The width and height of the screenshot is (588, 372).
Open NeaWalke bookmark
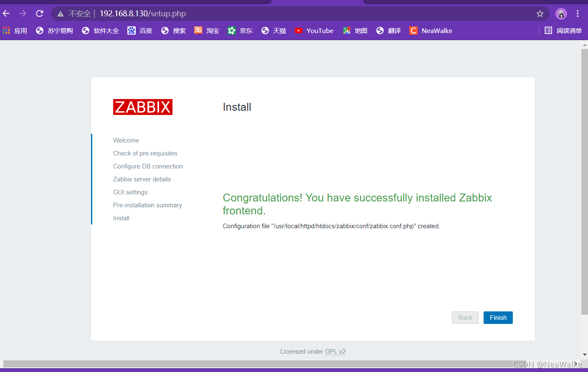pos(431,31)
